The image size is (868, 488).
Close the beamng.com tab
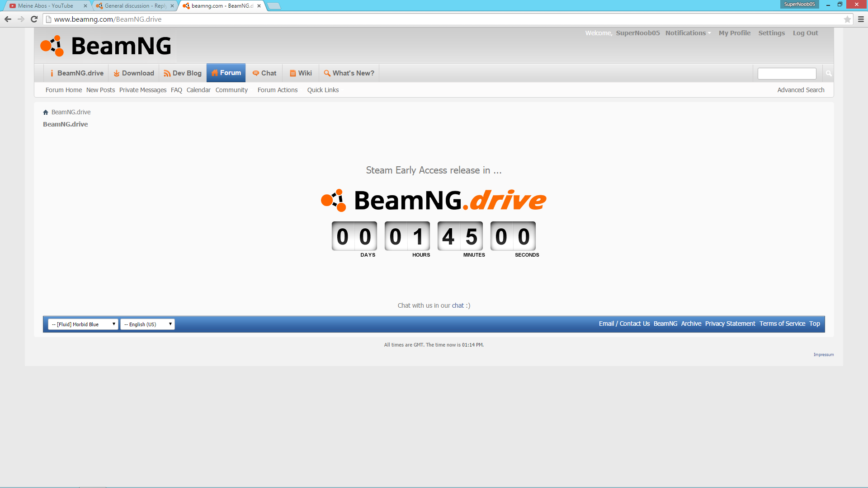[x=259, y=6]
